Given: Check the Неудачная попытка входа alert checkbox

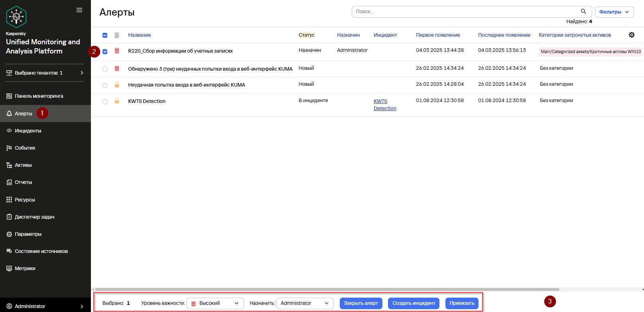Looking at the screenshot, I should click(105, 85).
